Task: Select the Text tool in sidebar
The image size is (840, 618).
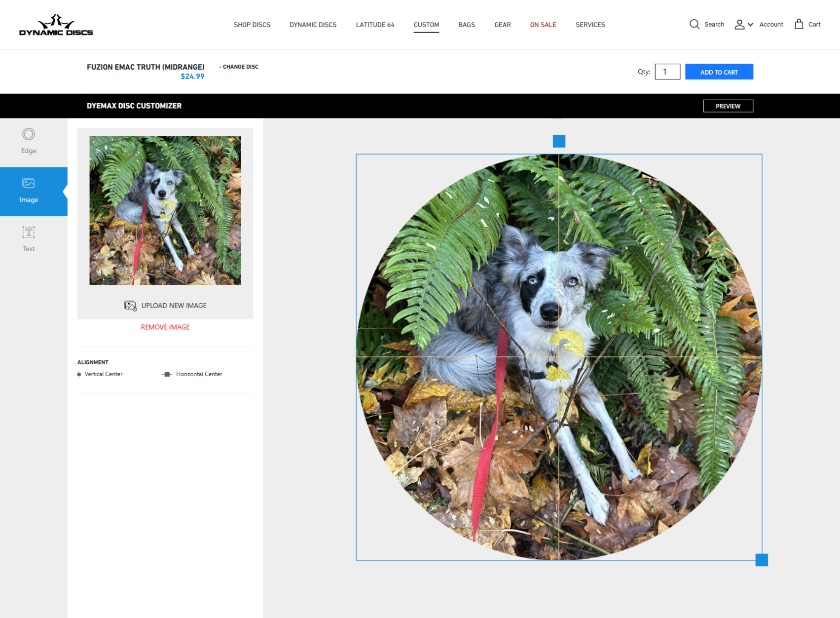Action: (29, 240)
